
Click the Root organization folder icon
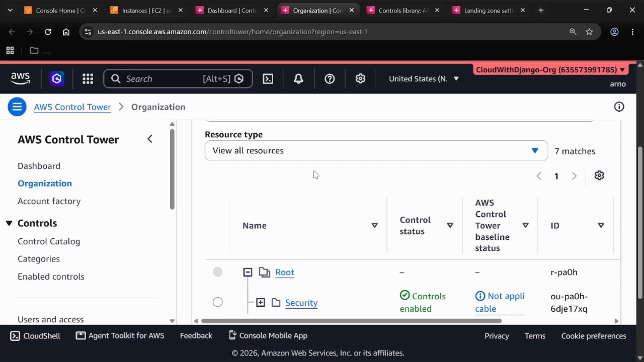265,272
